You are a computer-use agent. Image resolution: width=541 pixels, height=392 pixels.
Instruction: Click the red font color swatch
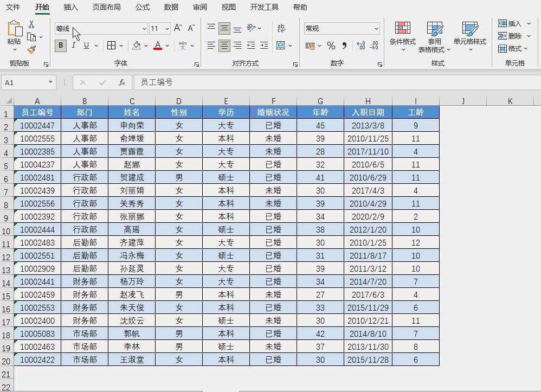tap(157, 48)
